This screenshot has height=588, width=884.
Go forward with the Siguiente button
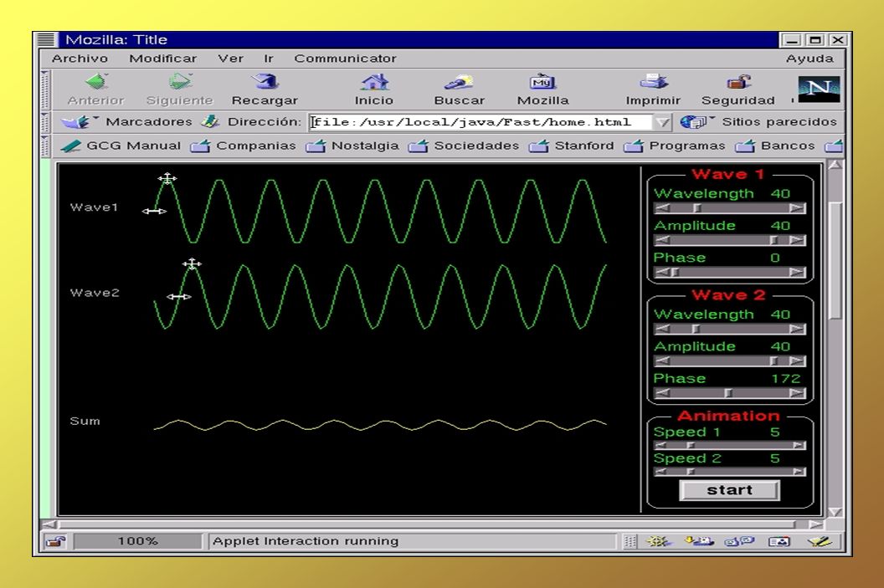coord(180,90)
